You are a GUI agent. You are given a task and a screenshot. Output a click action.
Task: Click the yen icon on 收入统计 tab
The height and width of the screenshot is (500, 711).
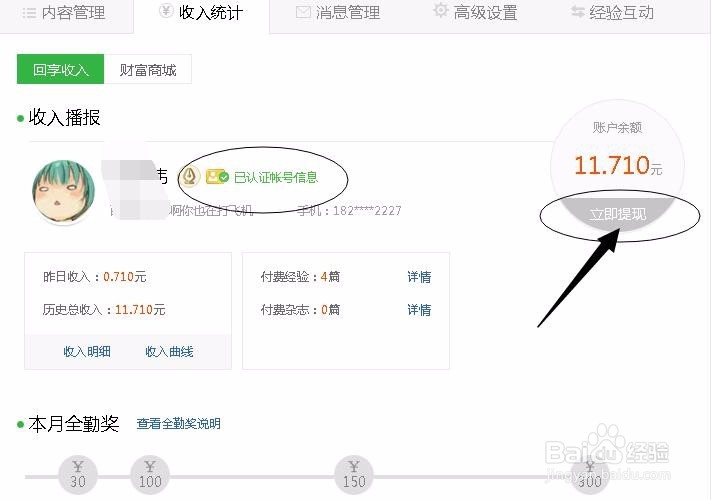click(166, 11)
